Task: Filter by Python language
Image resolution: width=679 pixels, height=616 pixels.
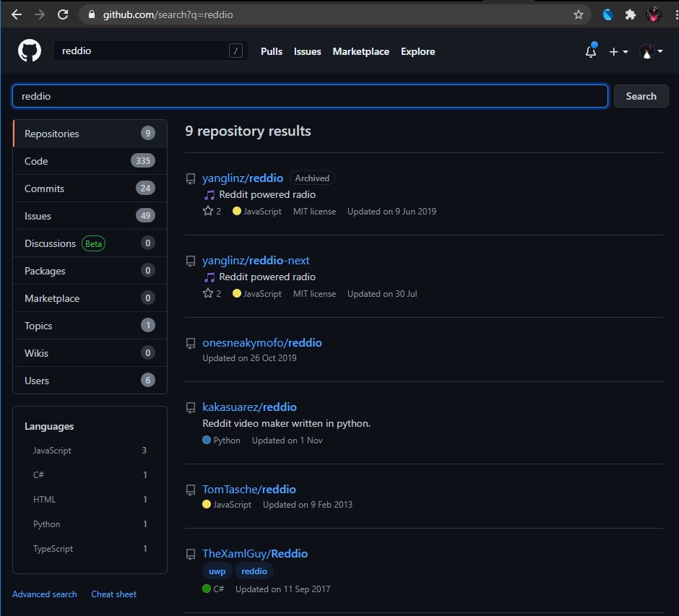Action: point(90,524)
